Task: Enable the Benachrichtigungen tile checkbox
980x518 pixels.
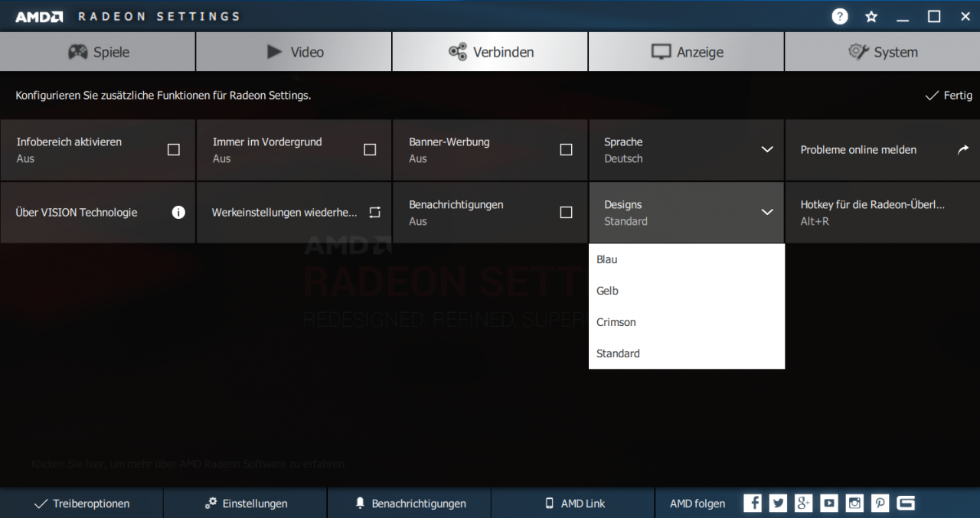Action: [566, 212]
